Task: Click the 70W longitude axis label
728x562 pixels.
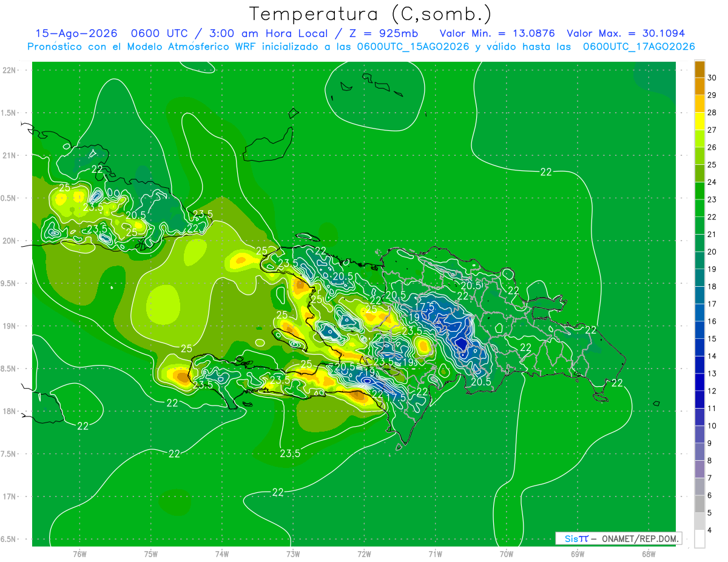Action: [506, 554]
